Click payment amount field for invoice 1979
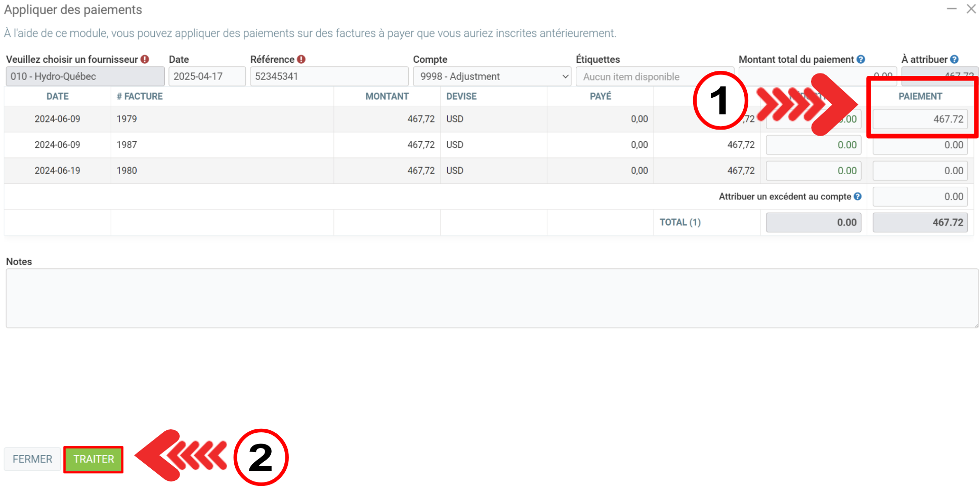The image size is (980, 487). coord(920,119)
